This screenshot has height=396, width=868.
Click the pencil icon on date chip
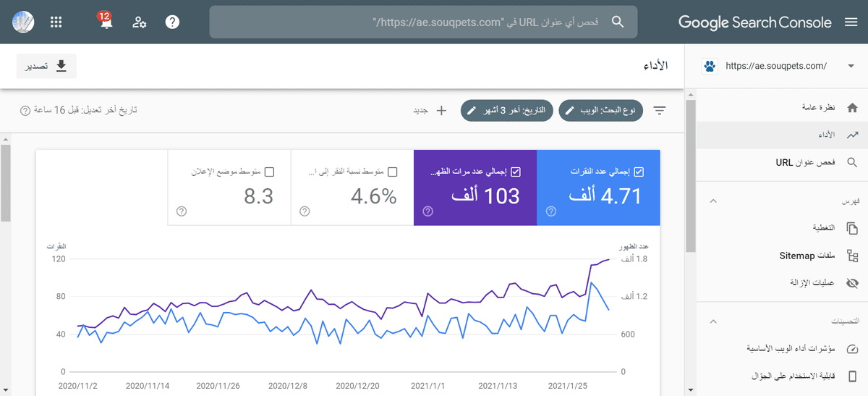tap(472, 111)
